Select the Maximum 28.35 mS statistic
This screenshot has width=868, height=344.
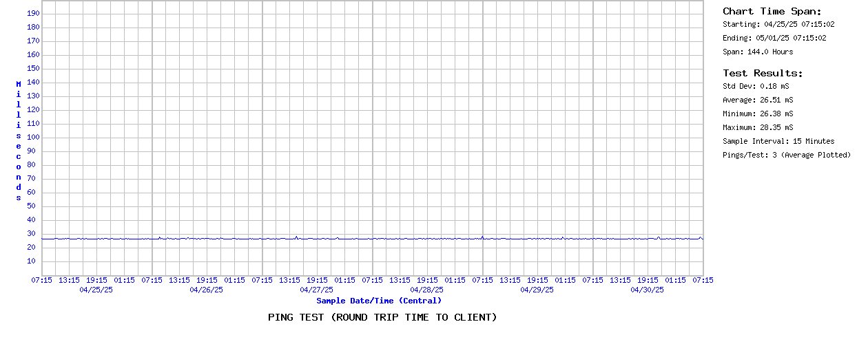[x=758, y=127]
